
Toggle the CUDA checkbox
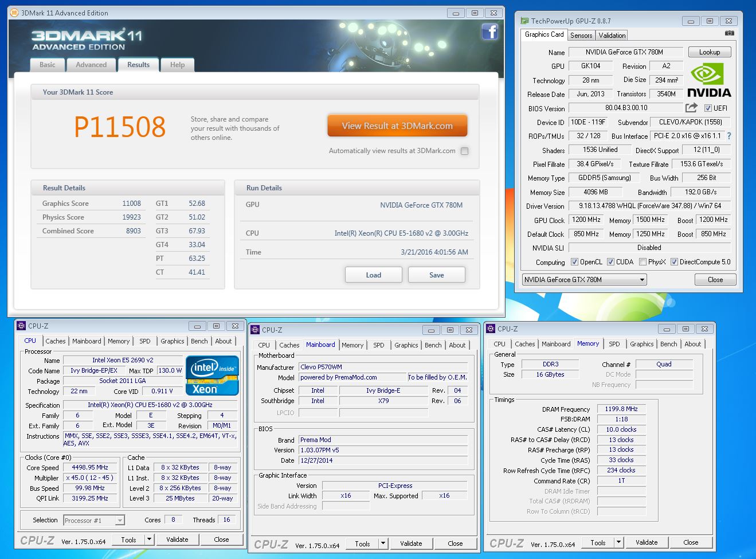[x=610, y=262]
